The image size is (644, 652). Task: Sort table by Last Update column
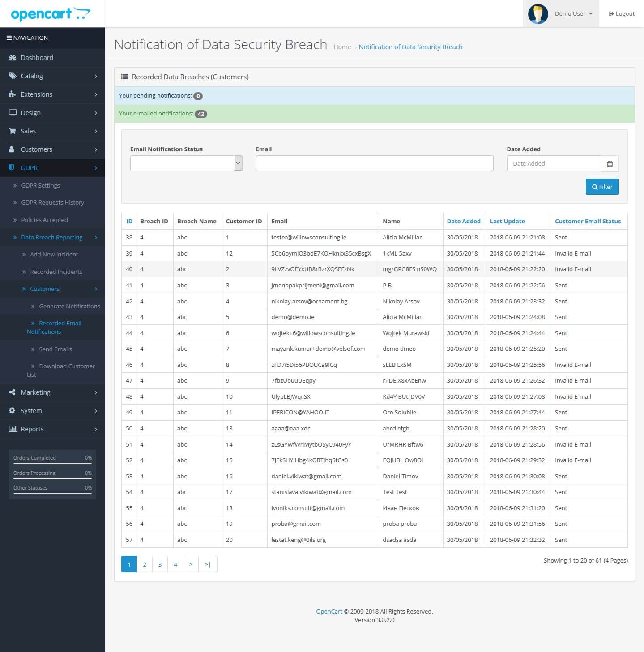(x=507, y=222)
